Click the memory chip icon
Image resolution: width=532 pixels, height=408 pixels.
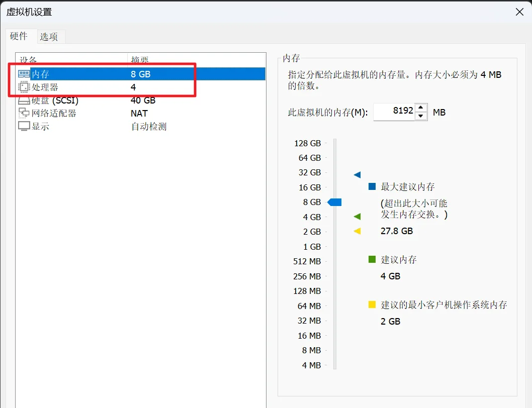[x=24, y=73]
